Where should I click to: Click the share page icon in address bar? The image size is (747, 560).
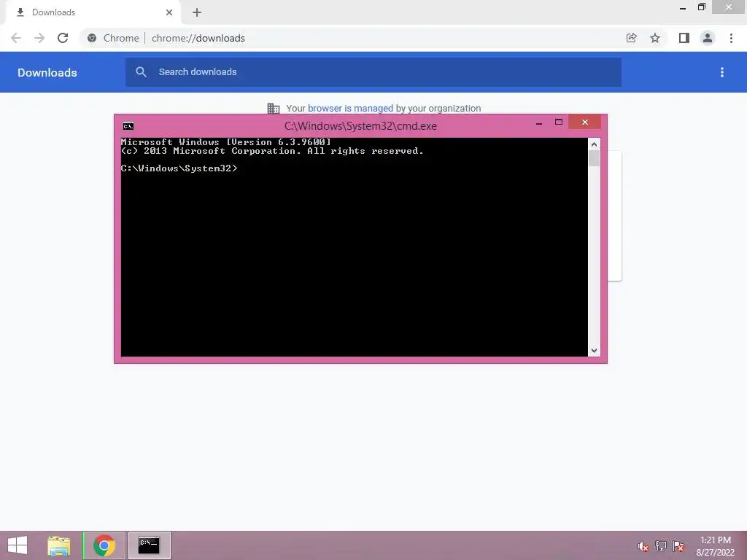pos(632,38)
